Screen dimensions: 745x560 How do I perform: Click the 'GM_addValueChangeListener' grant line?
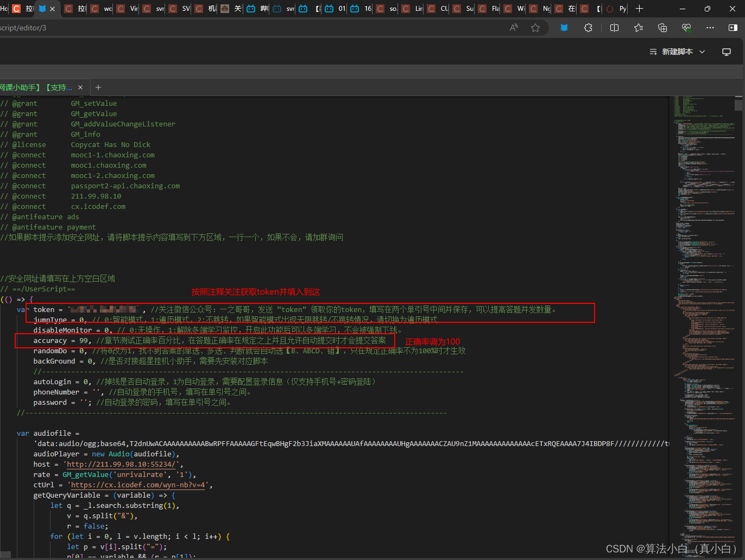point(88,124)
